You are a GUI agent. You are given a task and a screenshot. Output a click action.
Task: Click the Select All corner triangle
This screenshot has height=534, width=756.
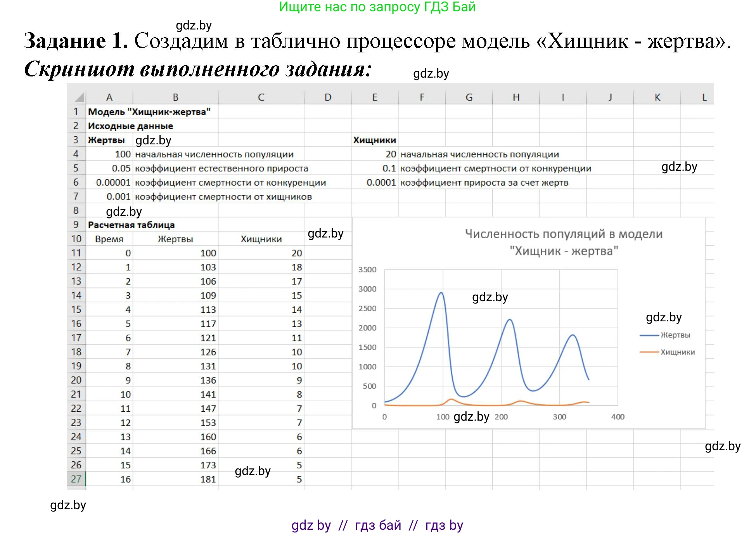click(79, 97)
